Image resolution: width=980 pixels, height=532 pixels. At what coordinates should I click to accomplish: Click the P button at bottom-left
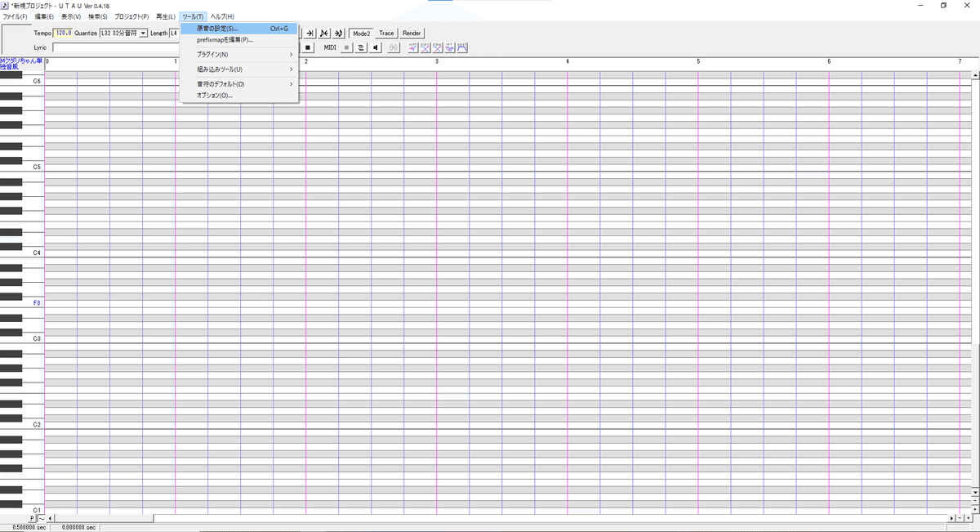click(x=33, y=518)
